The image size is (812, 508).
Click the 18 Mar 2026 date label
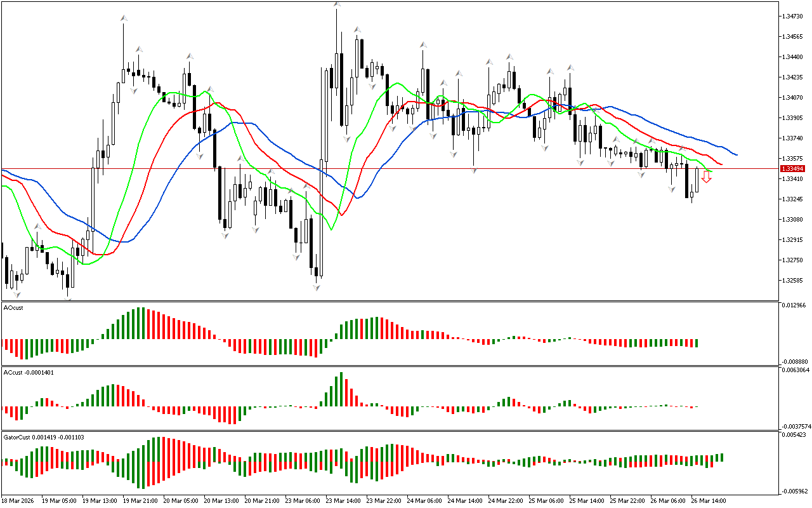[x=18, y=500]
